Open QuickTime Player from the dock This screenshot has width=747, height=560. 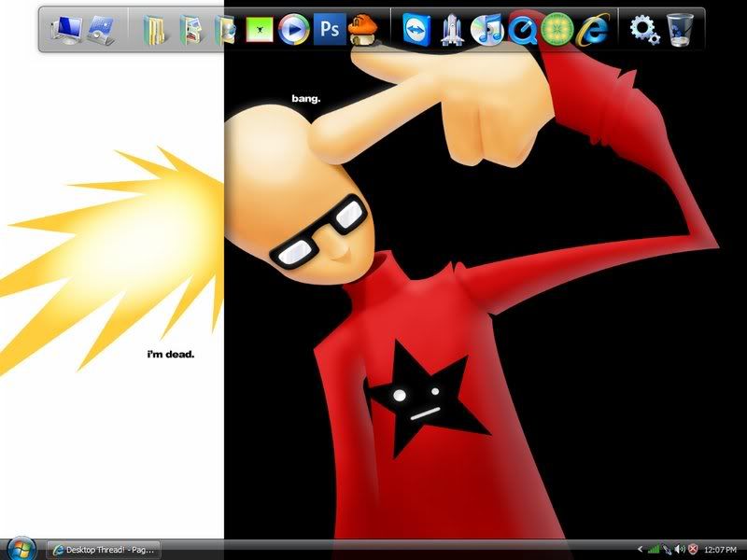tap(523, 30)
